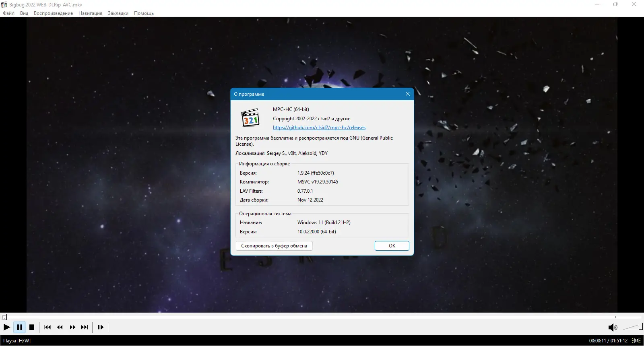Click the Дата сборки: label
Viewport: 644px width, 346px height.
click(x=254, y=200)
